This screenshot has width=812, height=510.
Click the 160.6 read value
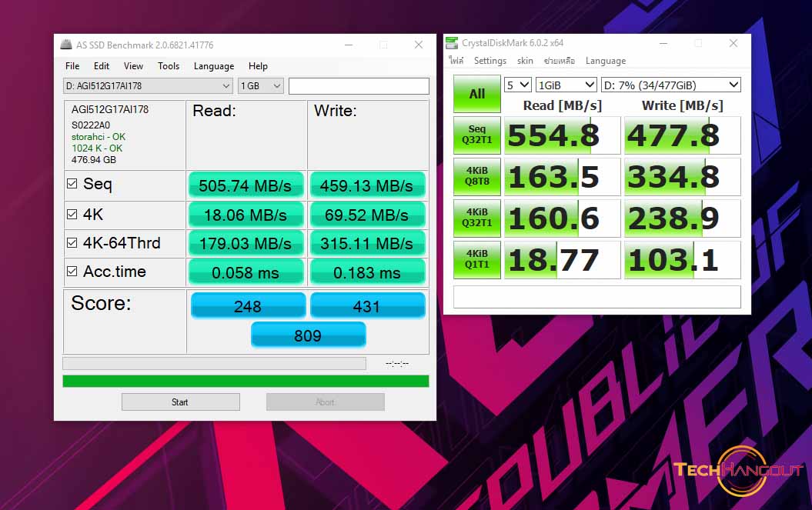point(563,218)
